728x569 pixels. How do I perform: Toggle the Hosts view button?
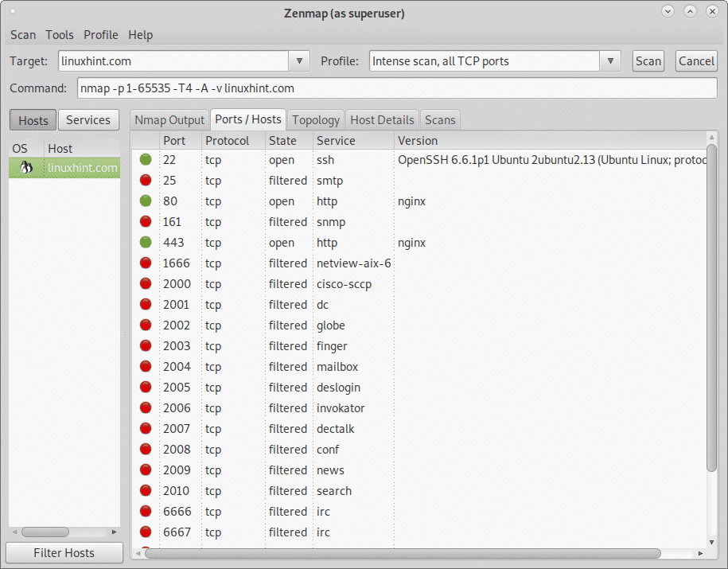click(x=33, y=120)
